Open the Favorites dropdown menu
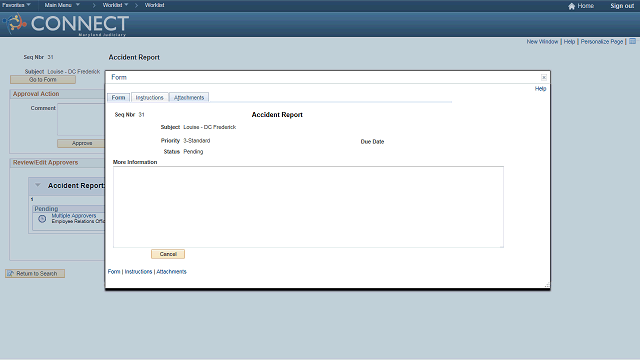This screenshot has height=360, width=640. [x=16, y=5]
